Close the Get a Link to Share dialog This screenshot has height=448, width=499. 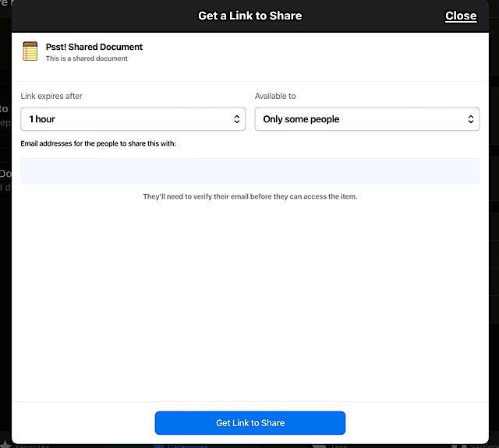[x=461, y=16]
